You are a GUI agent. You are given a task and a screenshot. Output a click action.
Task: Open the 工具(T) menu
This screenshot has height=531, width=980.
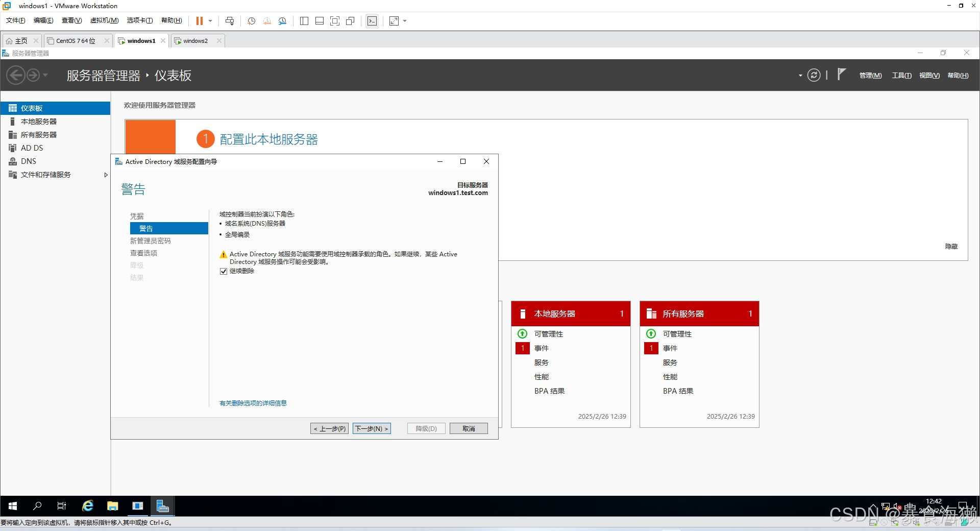pos(901,76)
